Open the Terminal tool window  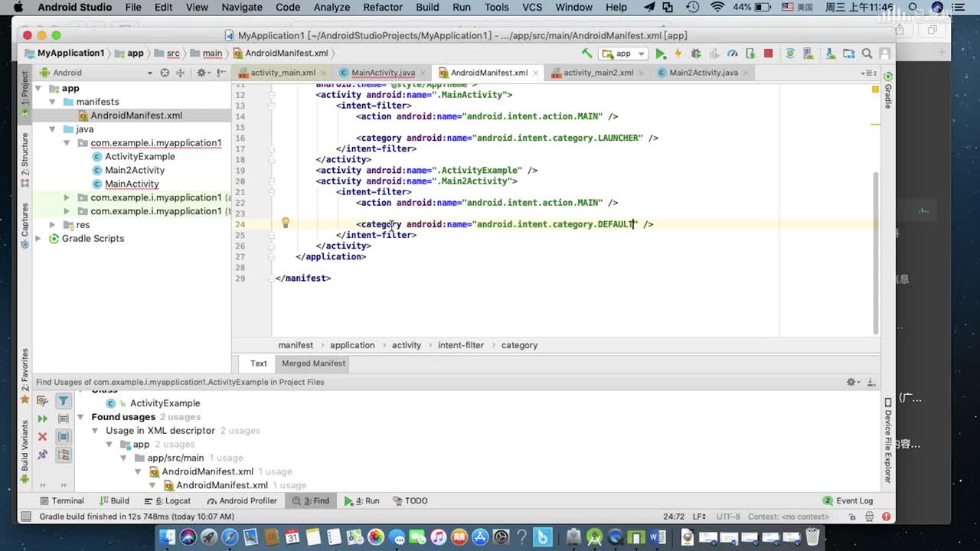point(60,500)
